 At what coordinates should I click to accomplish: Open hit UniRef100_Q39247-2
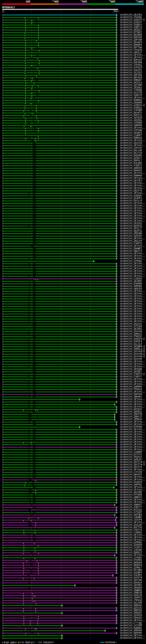pyautogui.click(x=132, y=20)
